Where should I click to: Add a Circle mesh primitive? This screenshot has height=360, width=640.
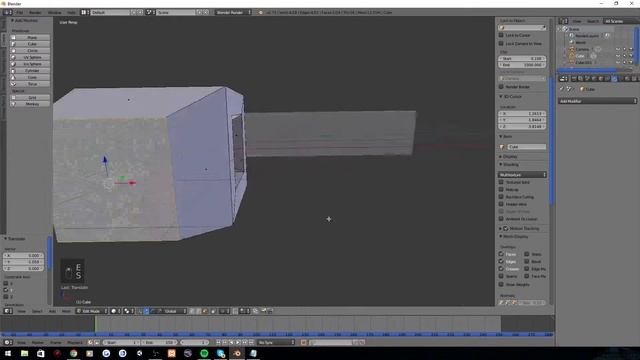[30, 51]
